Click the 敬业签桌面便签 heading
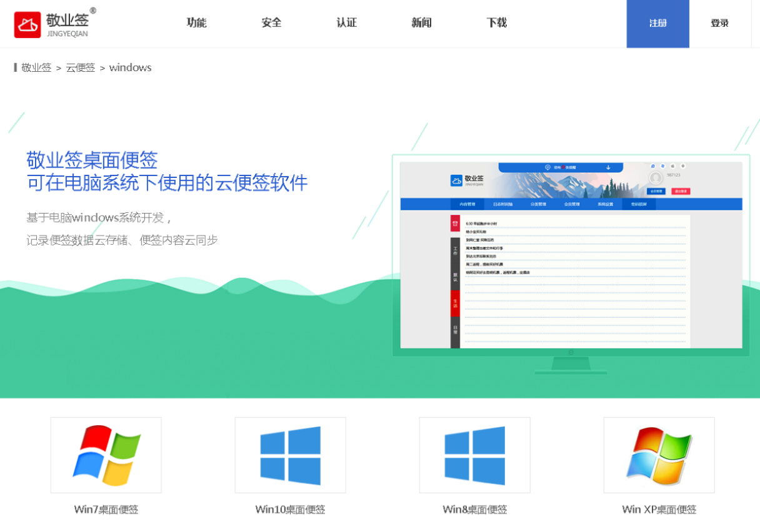 coord(92,160)
